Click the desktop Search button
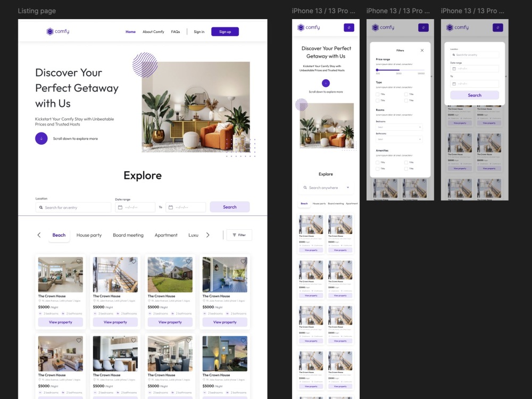Viewport: 532px width, 399px height. [230, 207]
